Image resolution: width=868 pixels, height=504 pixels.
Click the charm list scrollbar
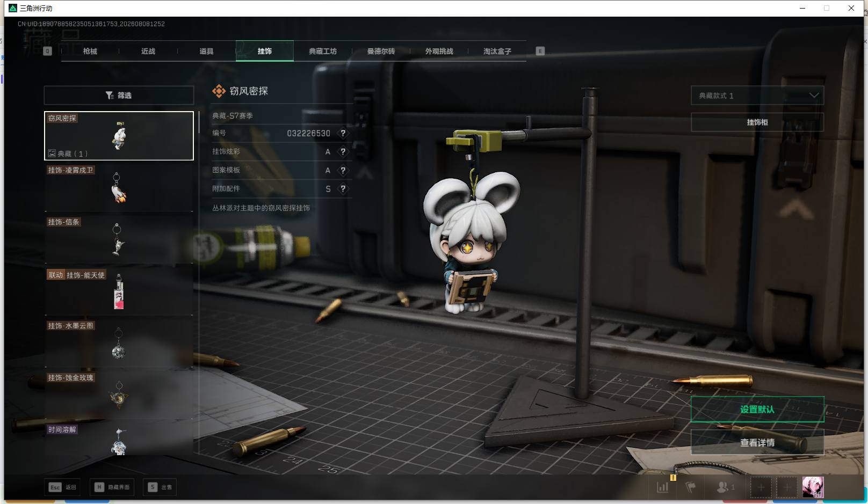click(199, 123)
